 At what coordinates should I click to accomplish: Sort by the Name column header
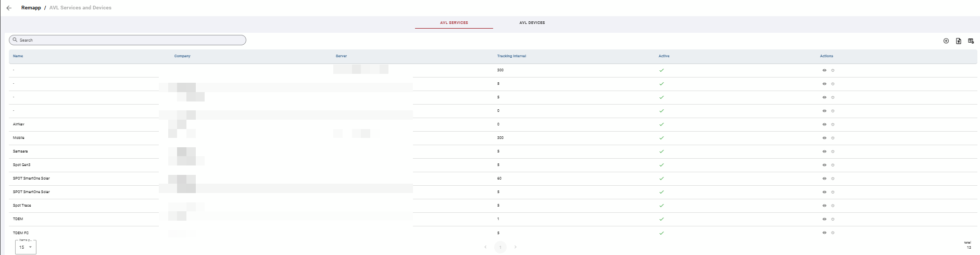click(x=18, y=56)
